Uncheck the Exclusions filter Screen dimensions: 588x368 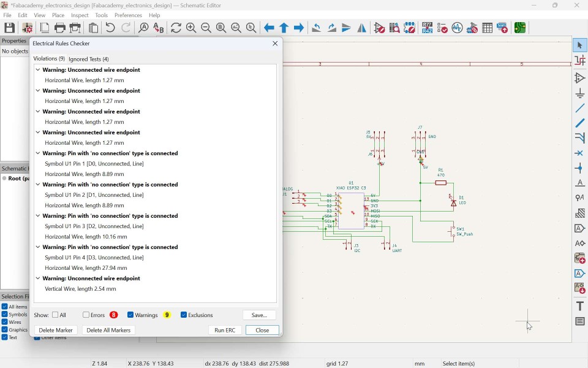(183, 315)
